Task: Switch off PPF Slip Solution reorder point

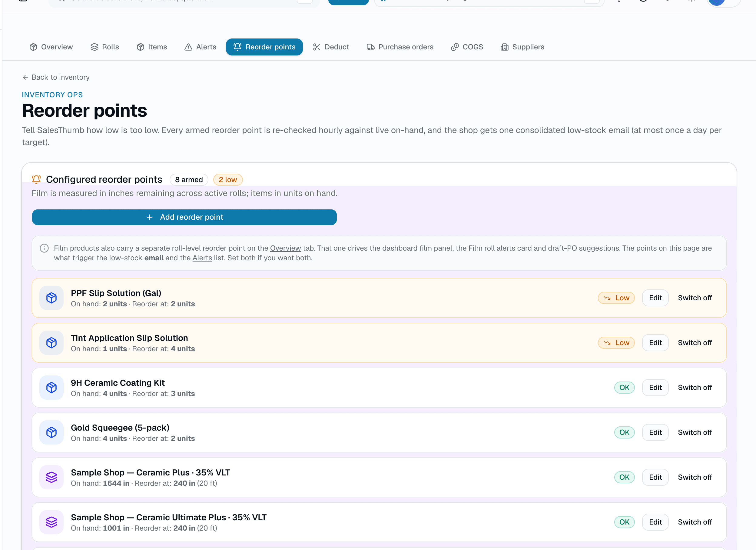Action: click(695, 298)
